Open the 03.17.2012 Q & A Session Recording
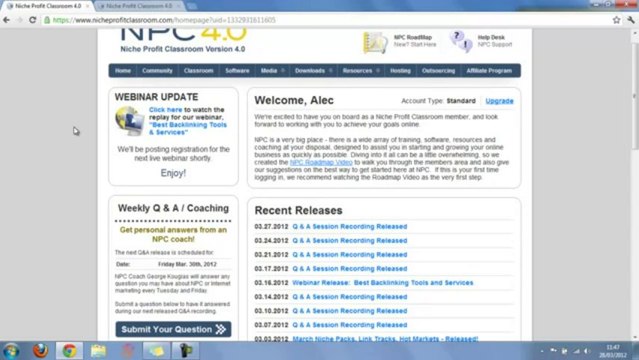This screenshot has height=360, width=639. (x=350, y=269)
